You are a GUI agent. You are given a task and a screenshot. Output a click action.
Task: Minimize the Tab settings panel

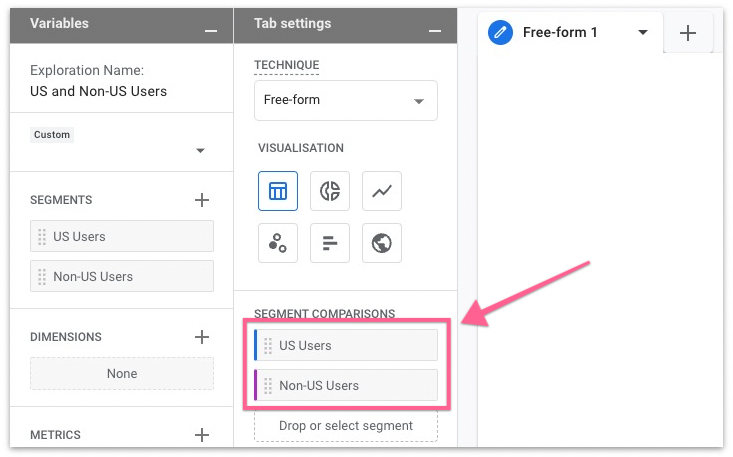(x=434, y=30)
